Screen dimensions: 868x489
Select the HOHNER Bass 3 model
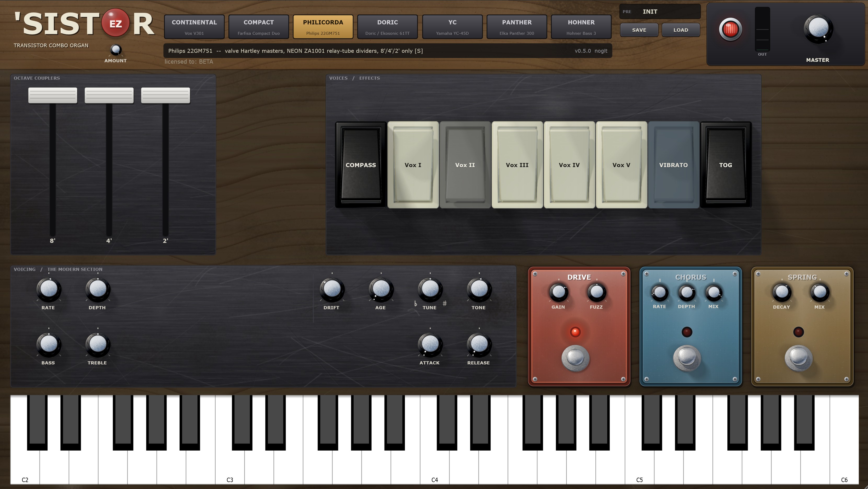581,27
